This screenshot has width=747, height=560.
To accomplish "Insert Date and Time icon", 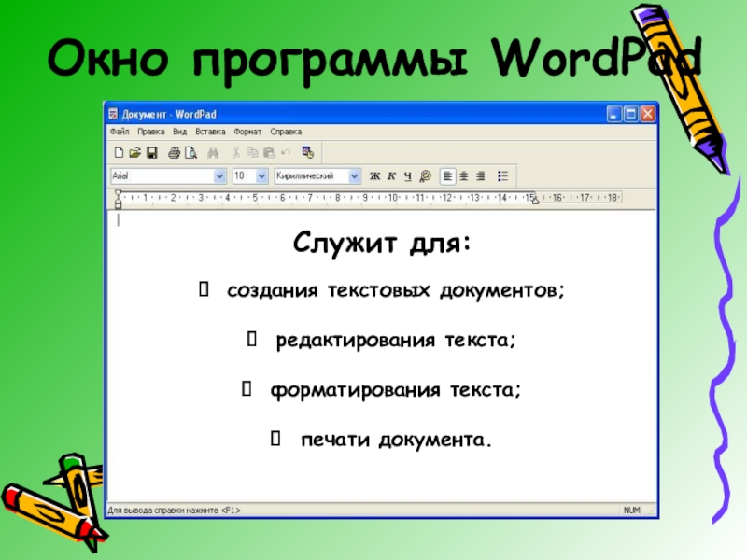I will tap(308, 153).
